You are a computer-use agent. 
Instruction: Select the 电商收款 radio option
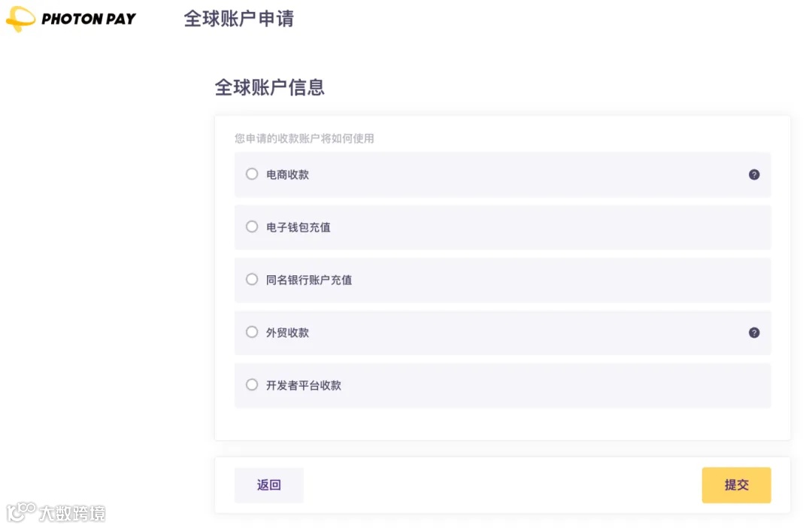point(252,174)
